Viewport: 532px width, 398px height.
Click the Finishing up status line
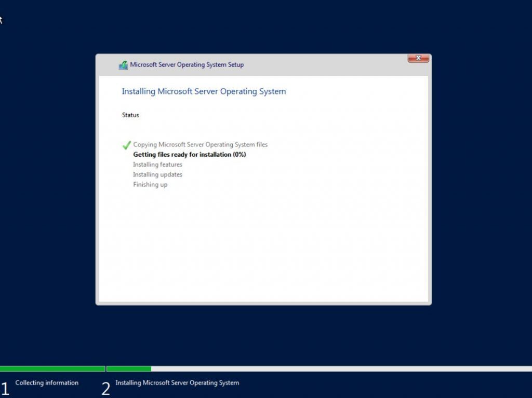pyautogui.click(x=150, y=185)
